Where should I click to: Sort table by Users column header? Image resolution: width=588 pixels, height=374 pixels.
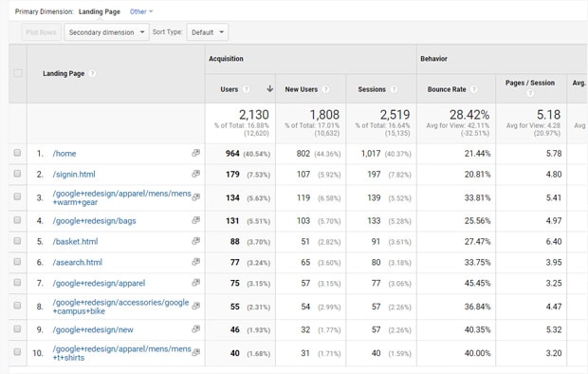coord(230,89)
